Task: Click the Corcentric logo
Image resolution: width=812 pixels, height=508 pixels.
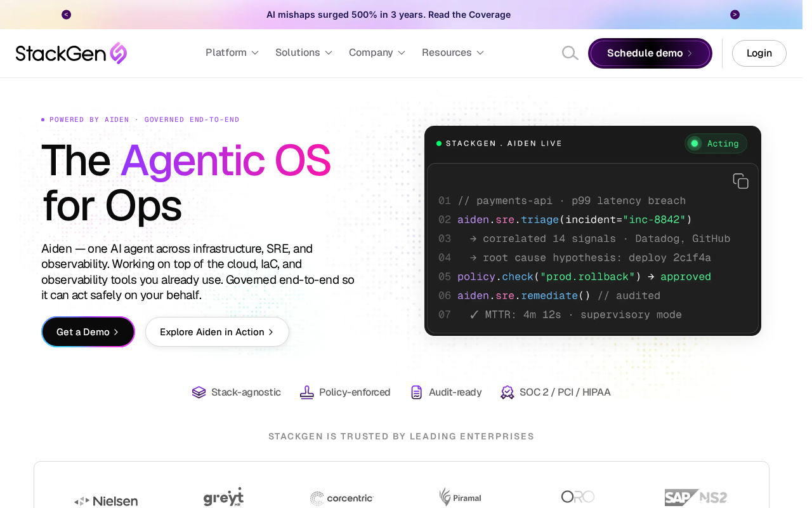Action: tap(342, 498)
